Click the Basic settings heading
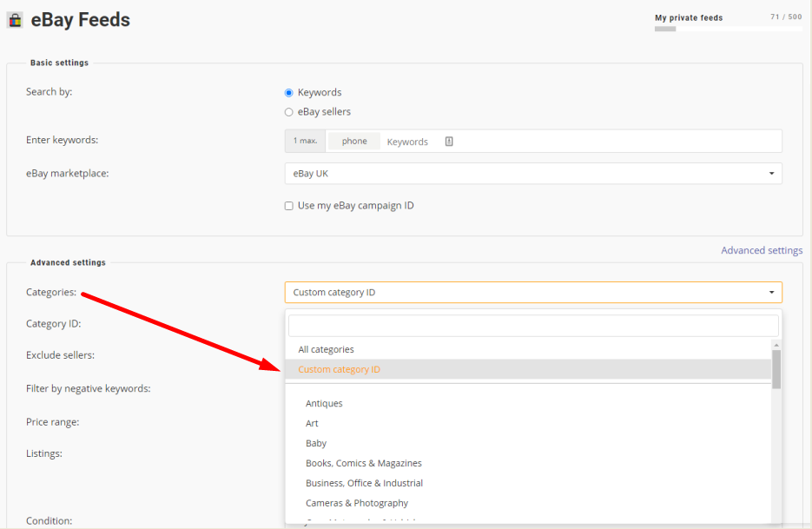This screenshot has height=529, width=812. pyautogui.click(x=60, y=63)
